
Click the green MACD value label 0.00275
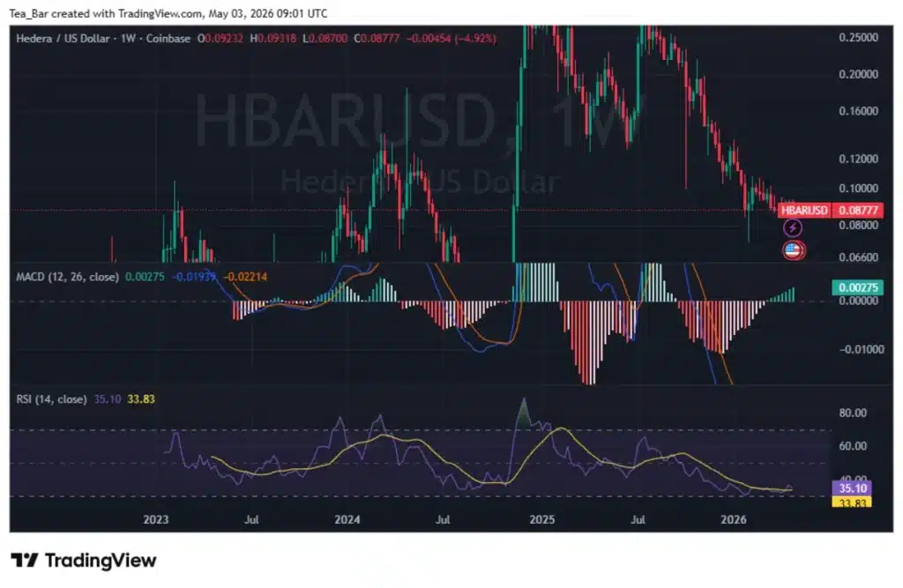click(x=857, y=287)
